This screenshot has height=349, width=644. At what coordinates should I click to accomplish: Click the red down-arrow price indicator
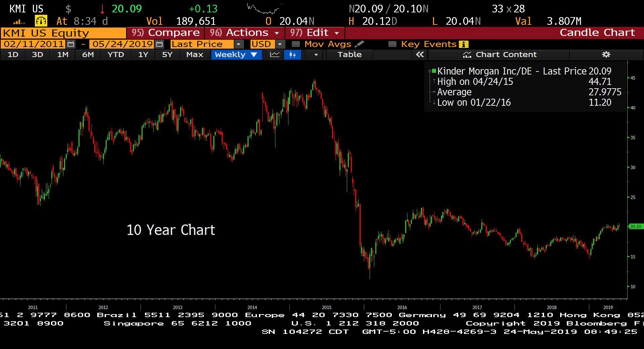pyautogui.click(x=102, y=9)
